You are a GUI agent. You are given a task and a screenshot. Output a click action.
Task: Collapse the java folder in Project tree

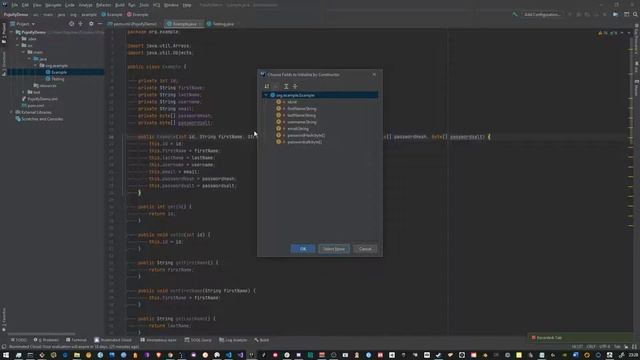pyautogui.click(x=29, y=59)
